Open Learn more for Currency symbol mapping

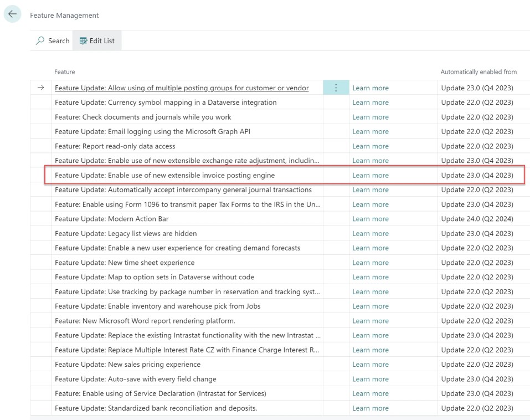[x=371, y=103]
